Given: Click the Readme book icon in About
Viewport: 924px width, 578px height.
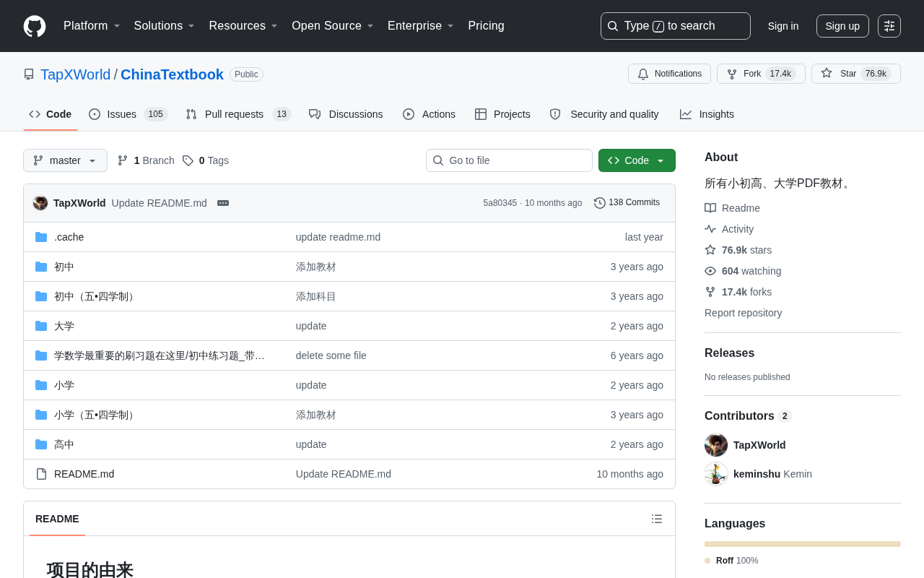Looking at the screenshot, I should 710,208.
